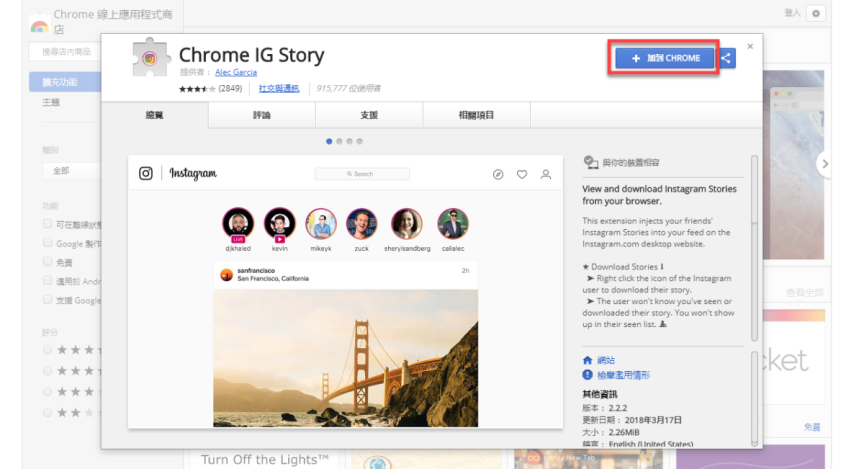
Task: Click the Chrome Web Store rainbow logo
Action: coord(39,25)
